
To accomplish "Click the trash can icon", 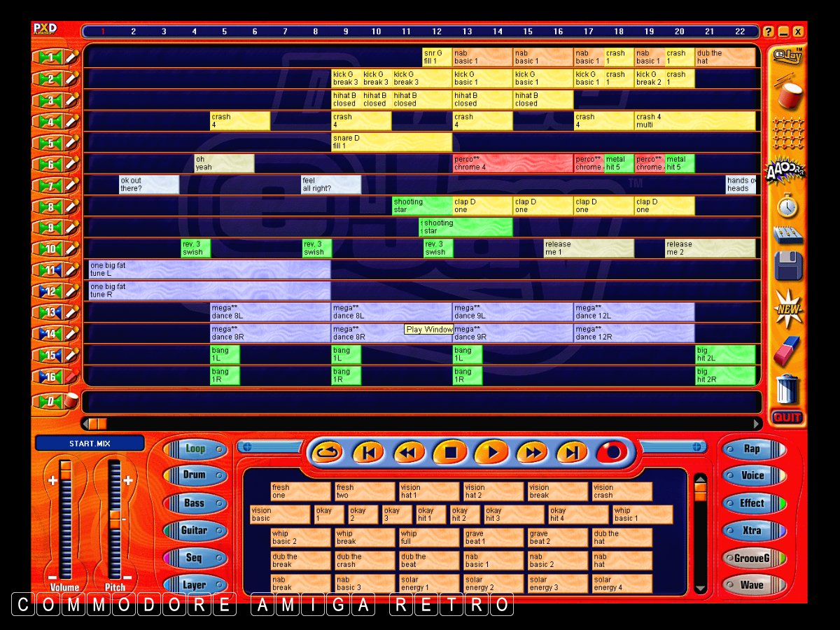I will pos(788,388).
